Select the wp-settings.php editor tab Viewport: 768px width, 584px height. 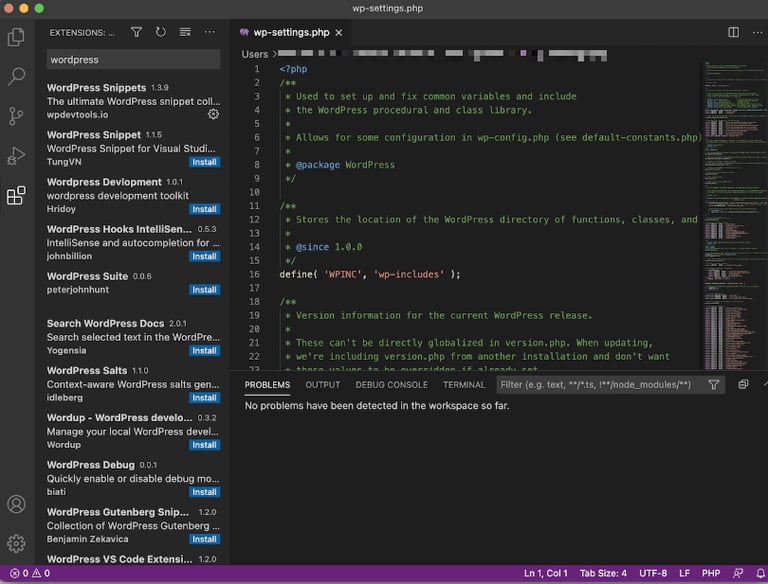coord(290,33)
